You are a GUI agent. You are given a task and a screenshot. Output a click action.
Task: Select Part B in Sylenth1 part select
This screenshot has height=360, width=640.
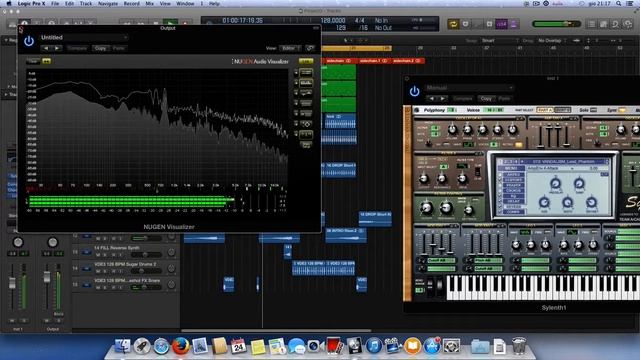point(562,110)
